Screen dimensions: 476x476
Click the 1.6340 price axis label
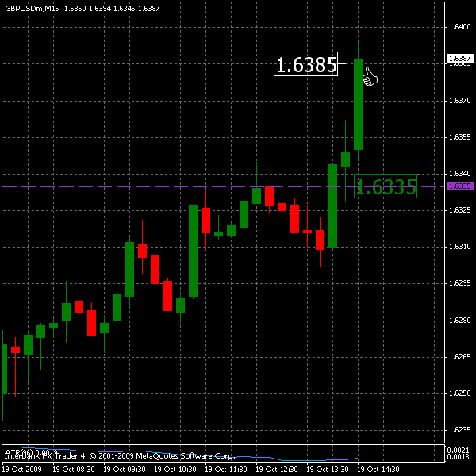point(459,174)
